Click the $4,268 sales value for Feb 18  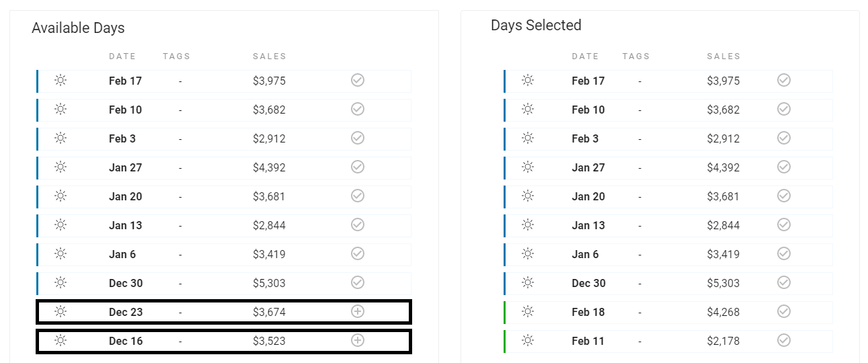tap(723, 312)
